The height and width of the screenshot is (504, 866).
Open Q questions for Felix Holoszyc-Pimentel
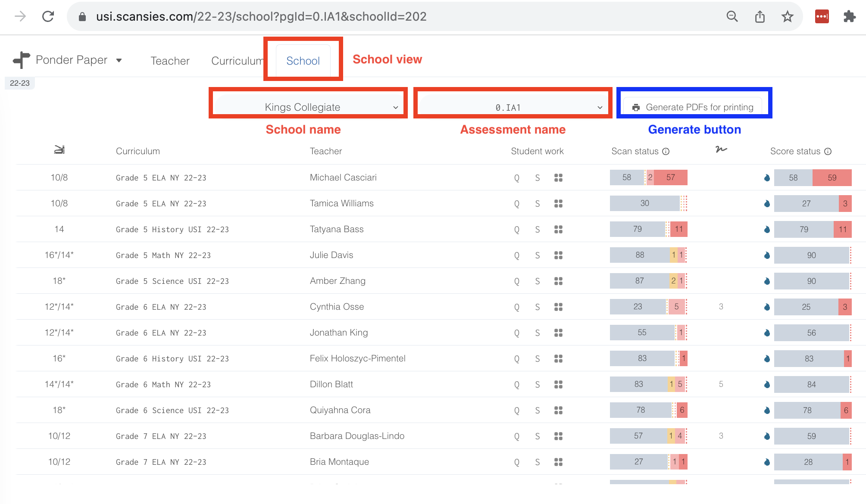[x=516, y=359]
